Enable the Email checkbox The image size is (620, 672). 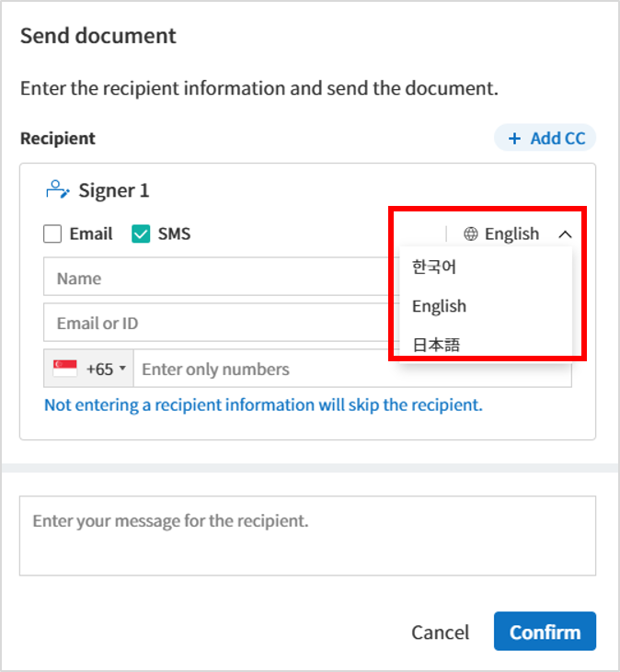coord(52,234)
